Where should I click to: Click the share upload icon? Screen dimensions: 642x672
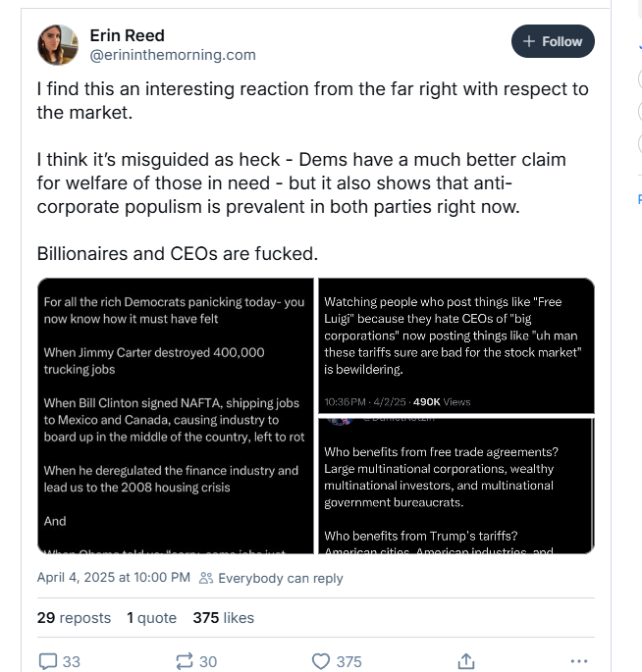click(x=466, y=661)
